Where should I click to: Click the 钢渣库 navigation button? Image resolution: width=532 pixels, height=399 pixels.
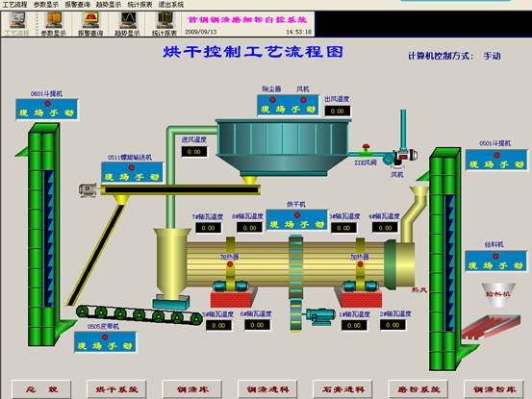pyautogui.click(x=192, y=389)
